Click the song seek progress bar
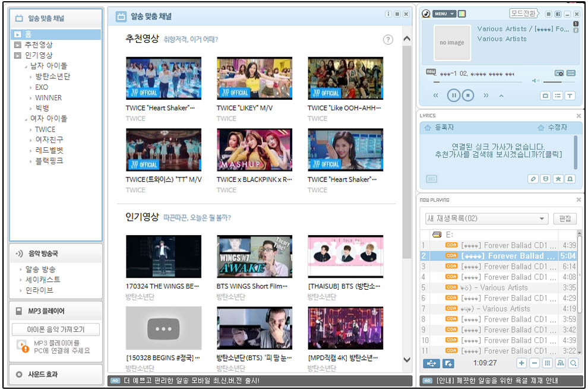The height and width of the screenshot is (390, 588). pyautogui.click(x=478, y=81)
